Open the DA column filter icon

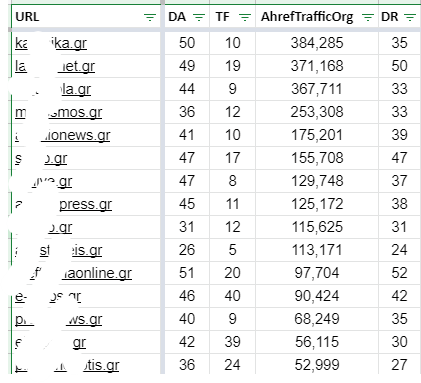pos(199,17)
